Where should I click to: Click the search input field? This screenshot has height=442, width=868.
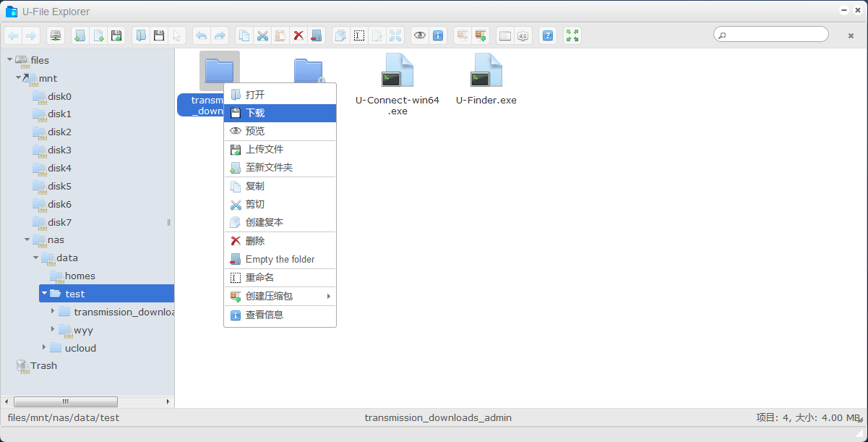pos(773,35)
